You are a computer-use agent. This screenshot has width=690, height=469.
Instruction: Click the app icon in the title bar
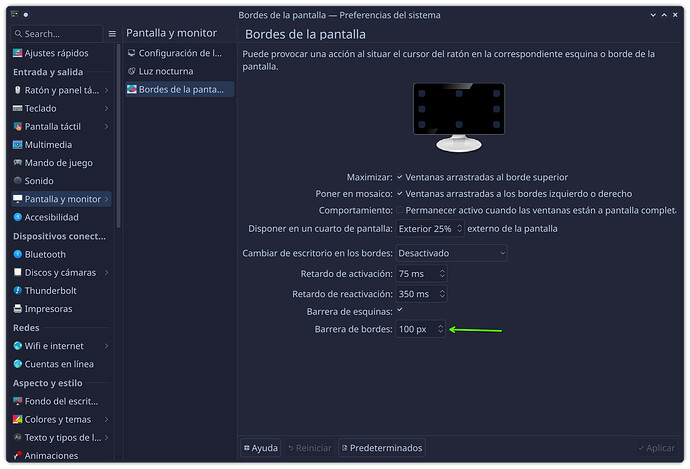15,15
